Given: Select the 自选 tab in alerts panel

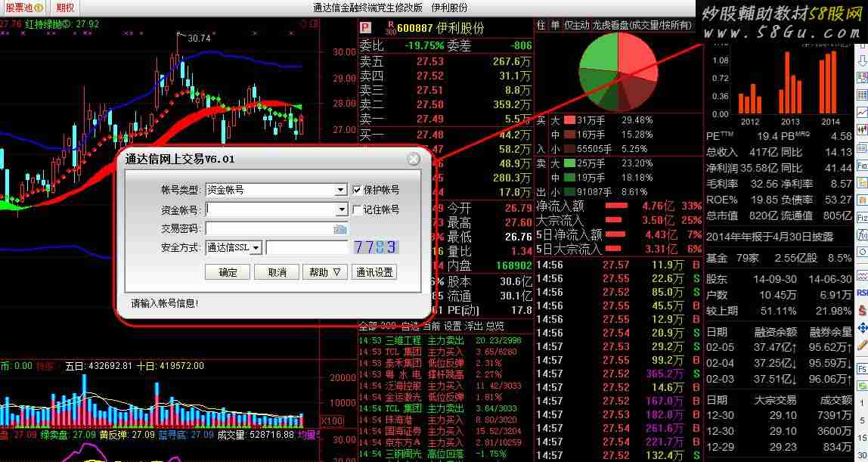Looking at the screenshot, I should point(410,326).
